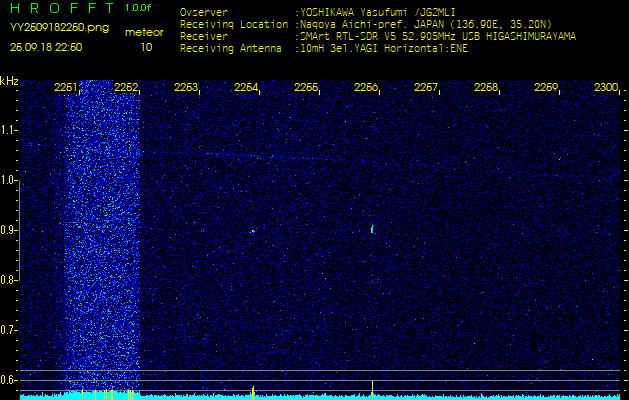Click the 1.0 kHz frequency label
The height and width of the screenshot is (400, 629).
coord(7,181)
